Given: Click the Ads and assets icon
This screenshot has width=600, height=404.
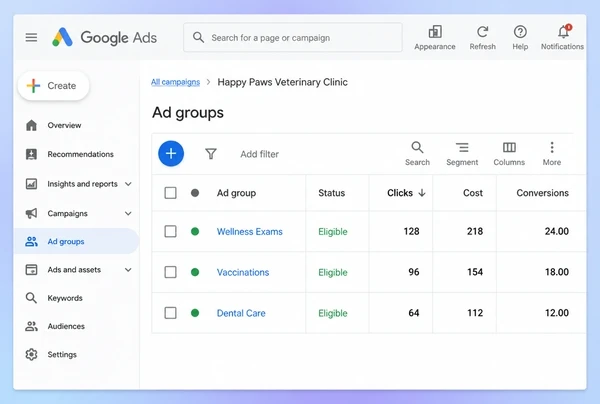Looking at the screenshot, I should [31, 270].
